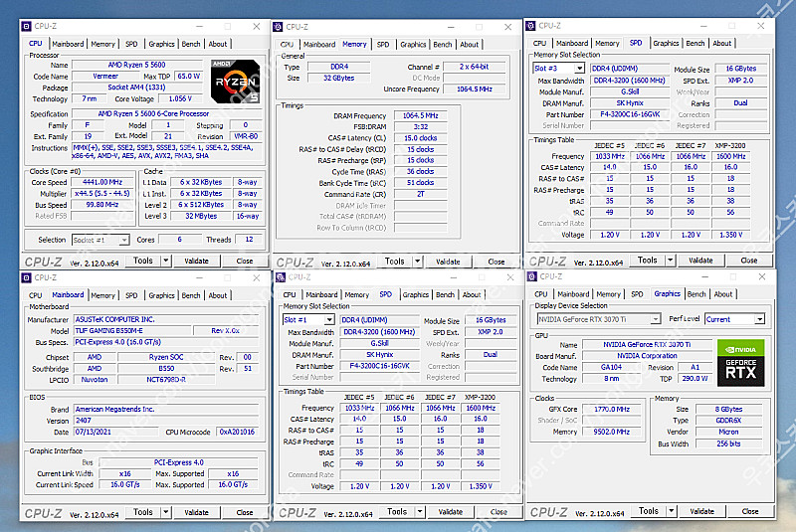Click the x44.5 (5.5 - 44.5) multiplier value
Viewport: 796px width, 532px height.
click(x=102, y=193)
